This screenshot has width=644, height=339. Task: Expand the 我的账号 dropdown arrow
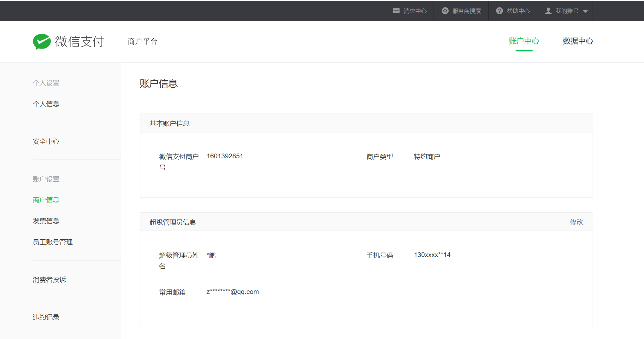point(585,11)
